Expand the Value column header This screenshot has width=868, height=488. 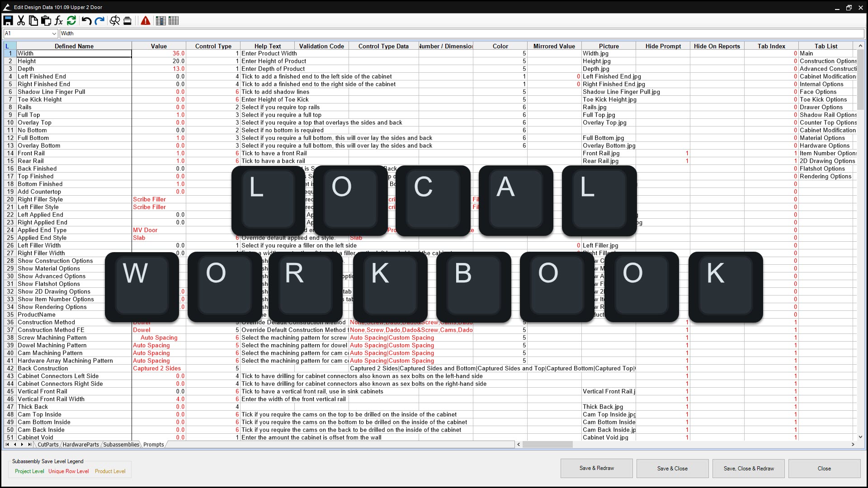tap(159, 46)
